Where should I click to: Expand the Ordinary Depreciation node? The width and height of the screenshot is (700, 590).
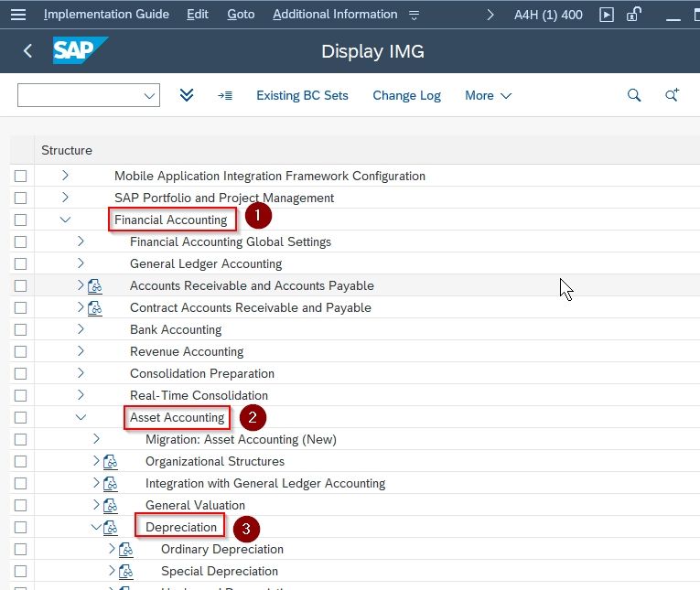[x=112, y=549]
